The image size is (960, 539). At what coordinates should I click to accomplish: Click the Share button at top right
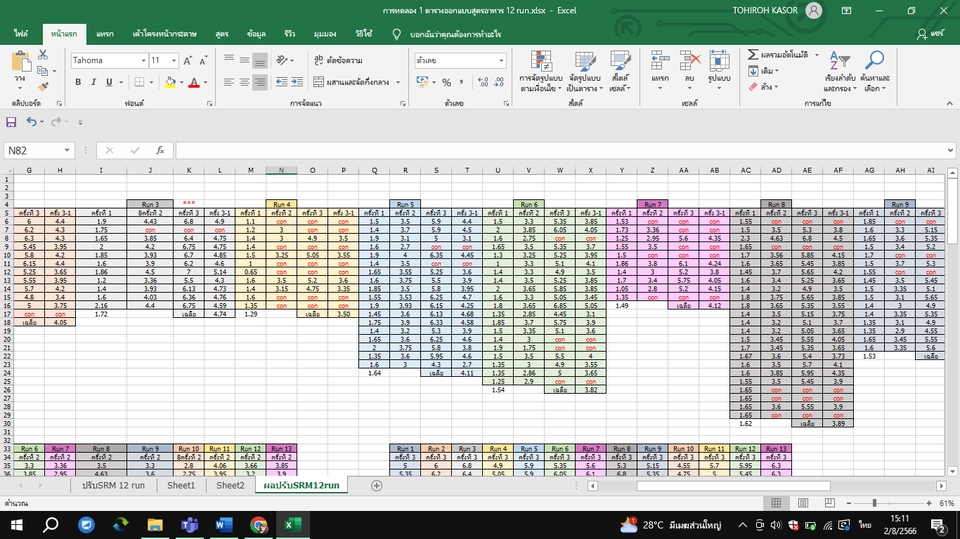(929, 34)
